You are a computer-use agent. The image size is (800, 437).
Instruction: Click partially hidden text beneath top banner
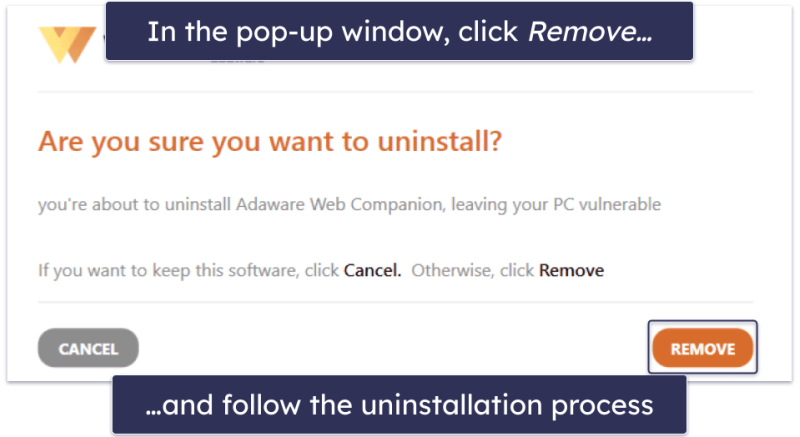(x=238, y=60)
